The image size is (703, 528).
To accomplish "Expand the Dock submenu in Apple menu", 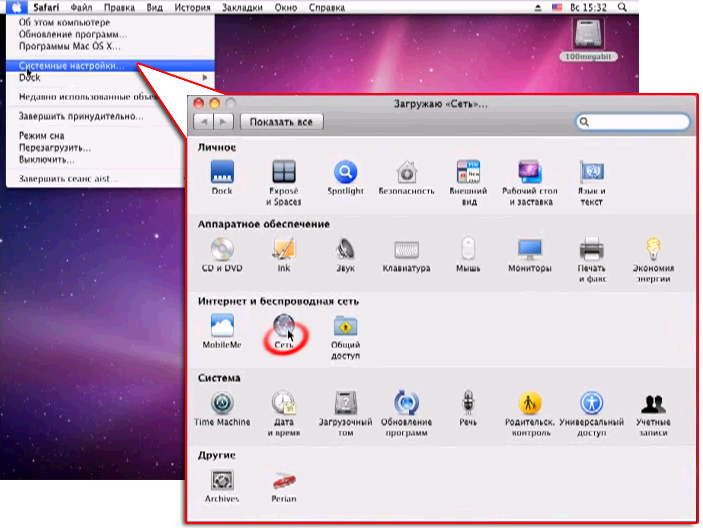I will (x=110, y=78).
